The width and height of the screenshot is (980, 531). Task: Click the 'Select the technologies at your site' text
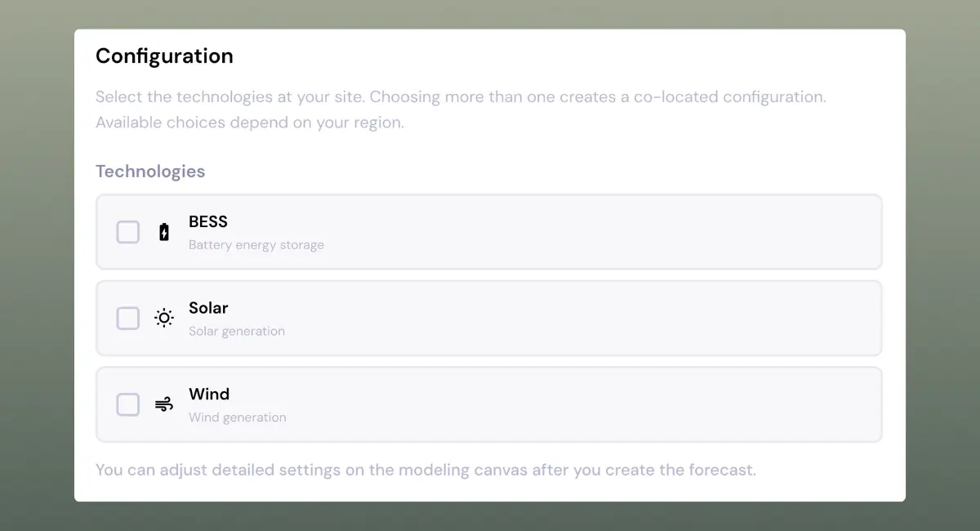pos(230,96)
